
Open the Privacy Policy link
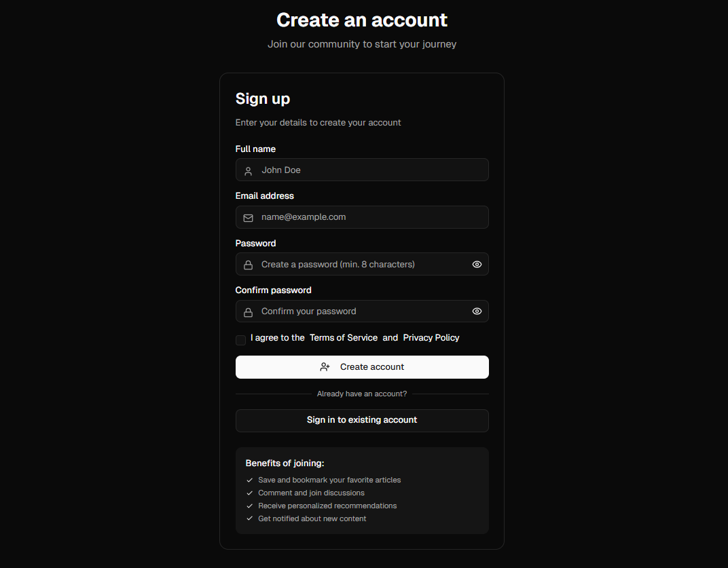click(431, 337)
